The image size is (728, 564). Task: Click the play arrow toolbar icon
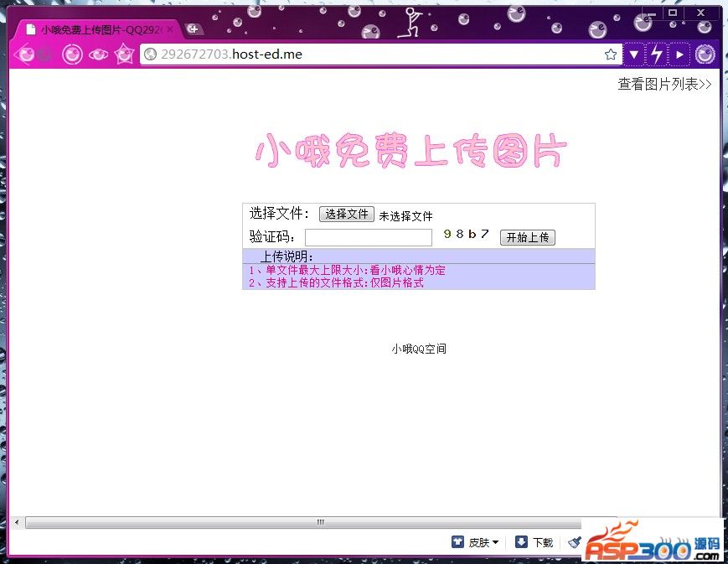(679, 54)
